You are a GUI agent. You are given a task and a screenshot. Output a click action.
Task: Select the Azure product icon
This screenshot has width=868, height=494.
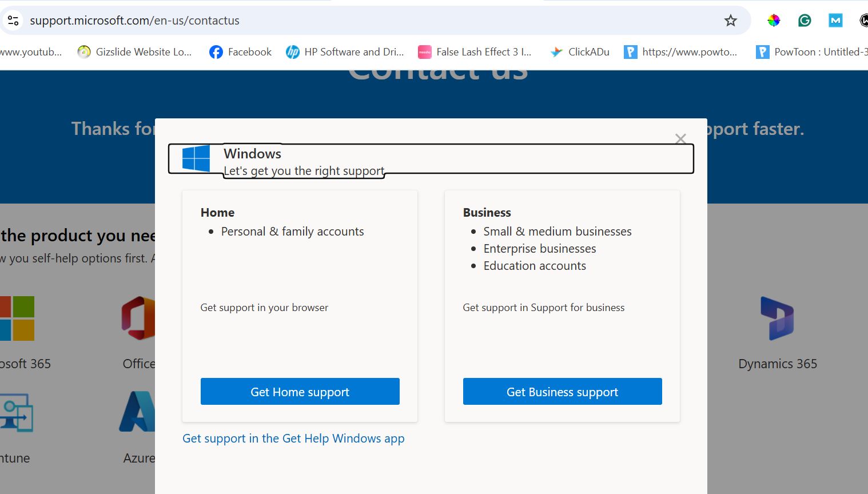(138, 412)
